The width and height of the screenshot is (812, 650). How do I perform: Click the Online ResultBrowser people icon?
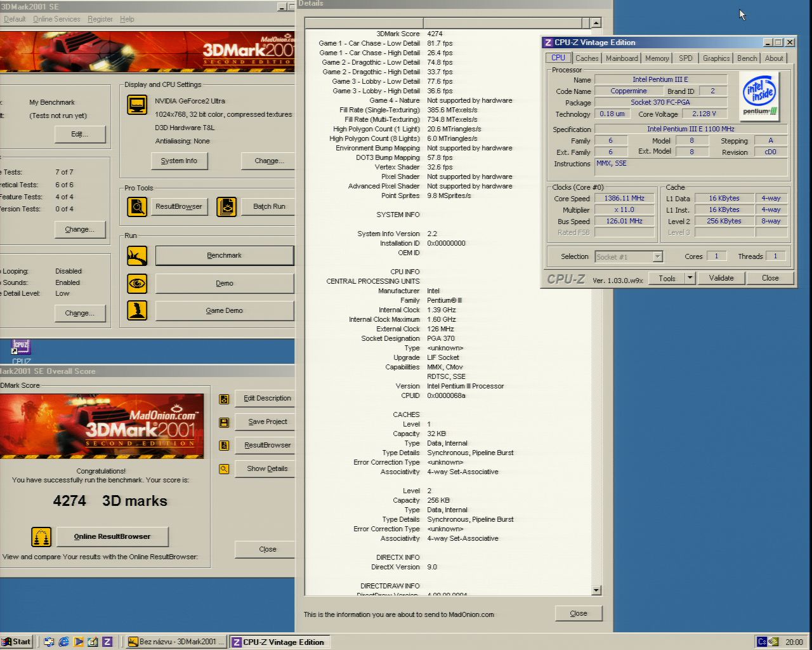41,537
